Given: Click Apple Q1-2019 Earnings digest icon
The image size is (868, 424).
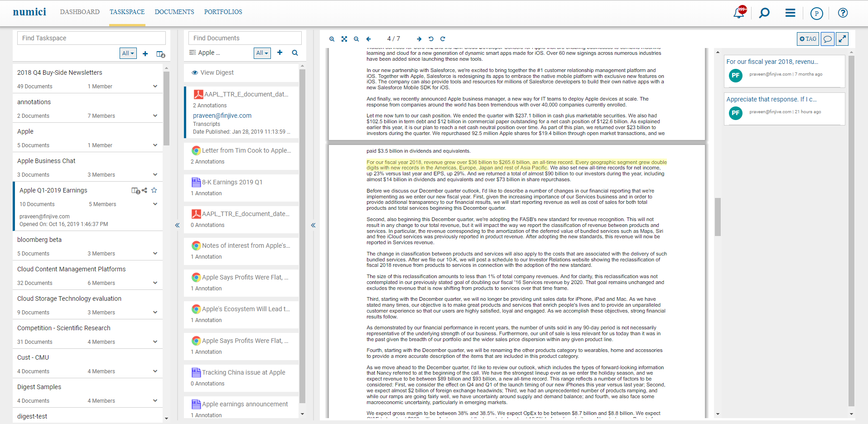Looking at the screenshot, I should (x=135, y=191).
